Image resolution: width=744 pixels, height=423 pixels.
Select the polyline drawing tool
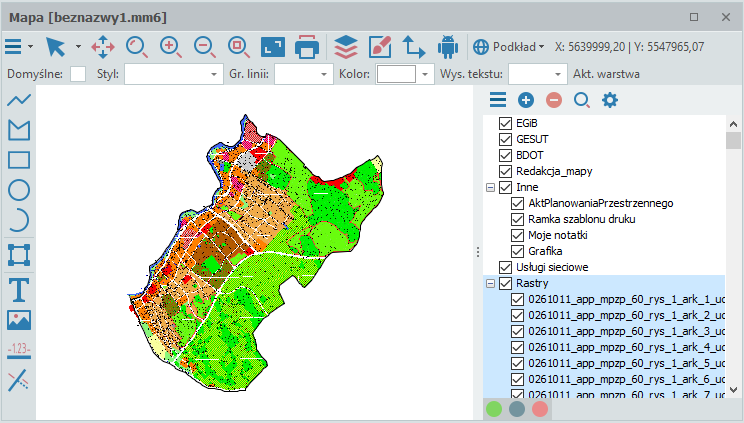pyautogui.click(x=18, y=100)
